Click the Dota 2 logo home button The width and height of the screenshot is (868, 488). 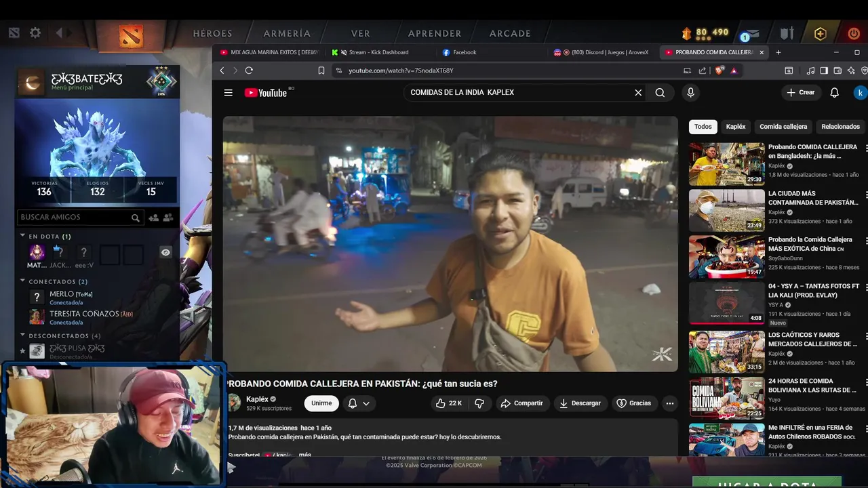131,35
